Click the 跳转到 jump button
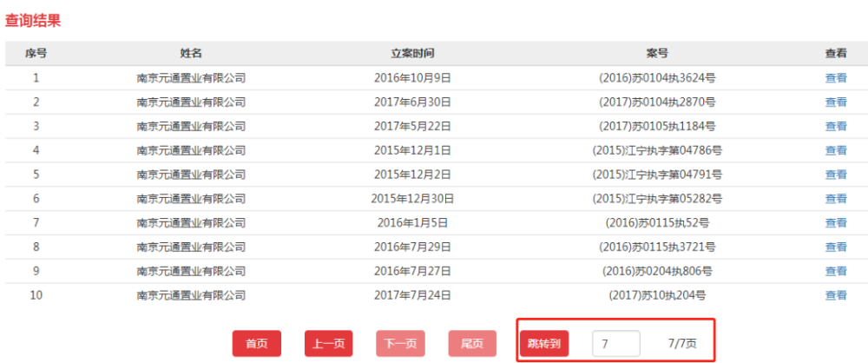The image size is (868, 363). pyautogui.click(x=544, y=344)
